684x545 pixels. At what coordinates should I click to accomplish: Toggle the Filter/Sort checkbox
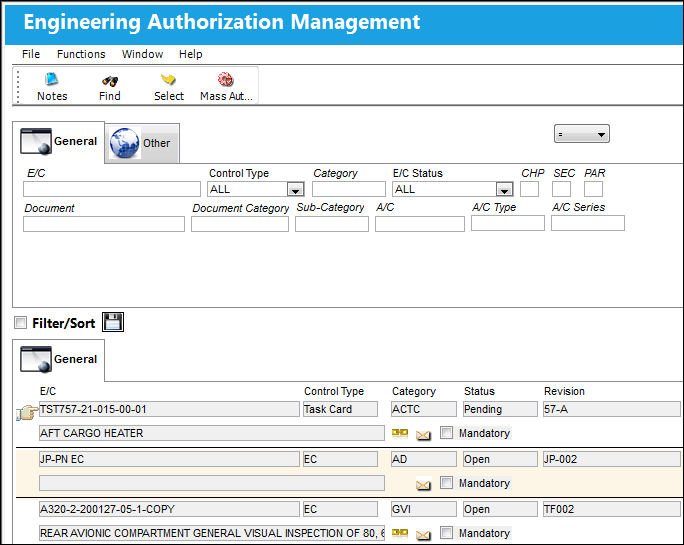pyautogui.click(x=20, y=322)
